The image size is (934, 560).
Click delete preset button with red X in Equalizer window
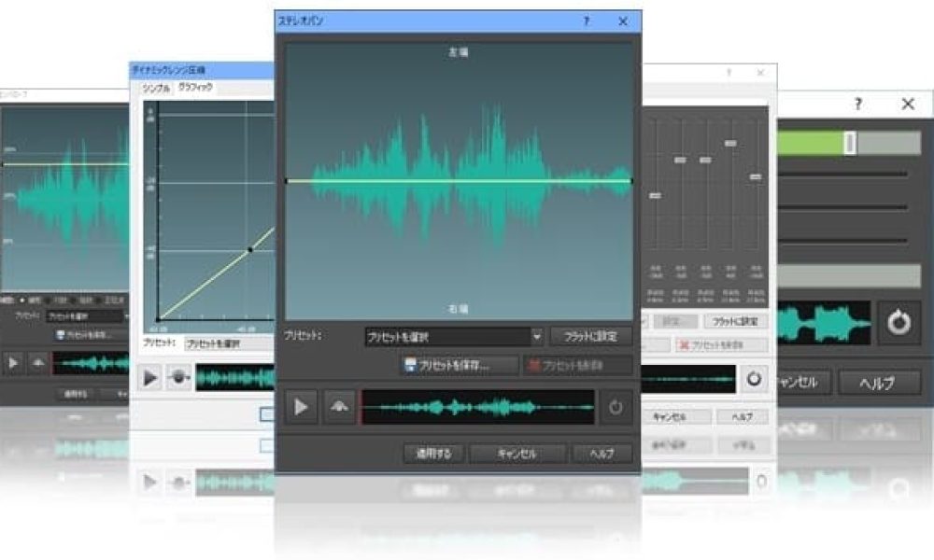721,345
